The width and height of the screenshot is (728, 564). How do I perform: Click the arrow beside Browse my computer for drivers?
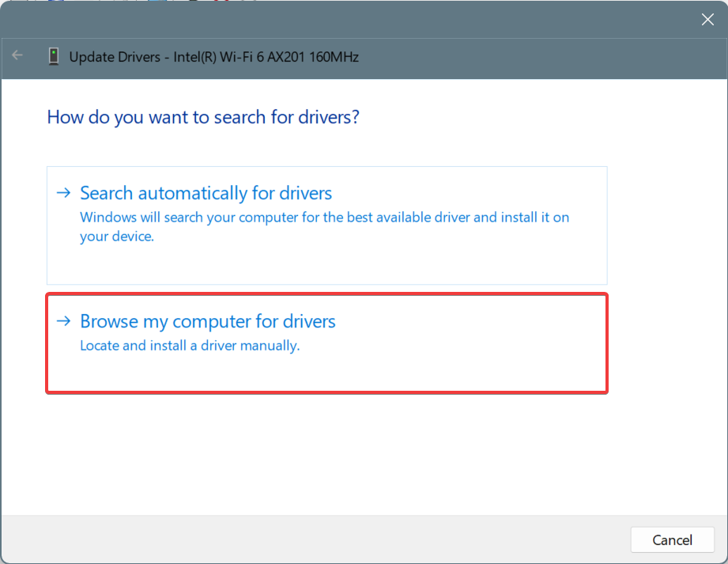[x=63, y=320]
